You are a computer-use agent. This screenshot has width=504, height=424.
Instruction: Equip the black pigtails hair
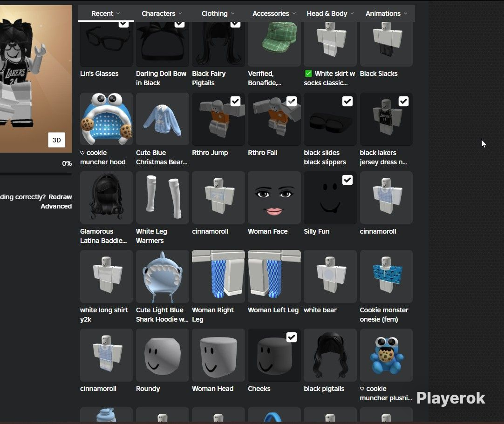(x=330, y=355)
